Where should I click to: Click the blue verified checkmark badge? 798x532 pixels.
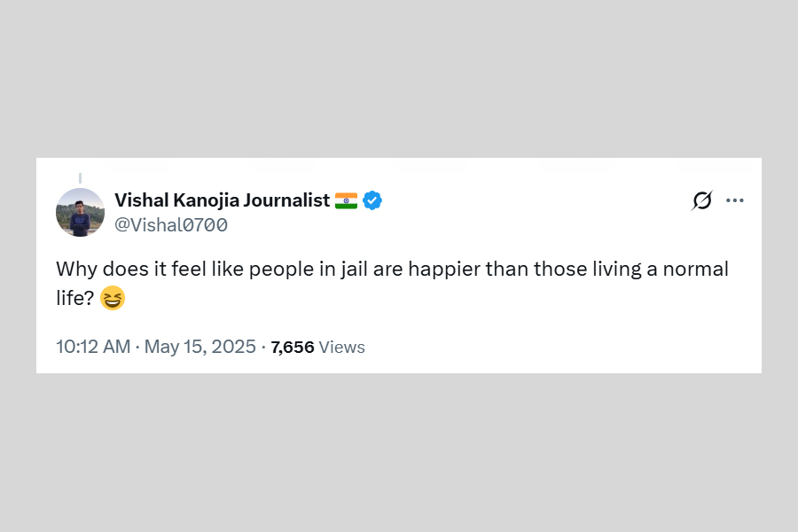[x=372, y=200]
